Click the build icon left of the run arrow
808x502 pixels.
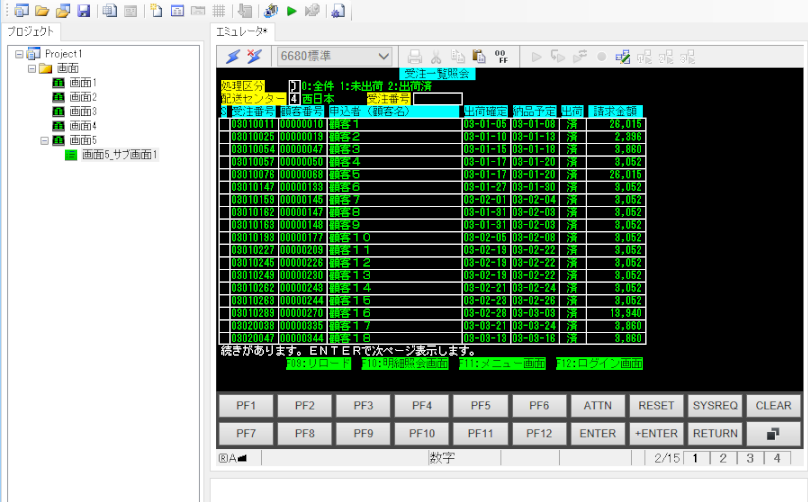coord(271,10)
